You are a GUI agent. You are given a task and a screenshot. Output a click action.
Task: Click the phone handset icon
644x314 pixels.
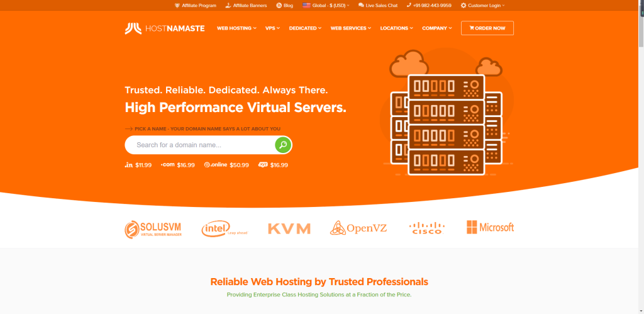(409, 5)
